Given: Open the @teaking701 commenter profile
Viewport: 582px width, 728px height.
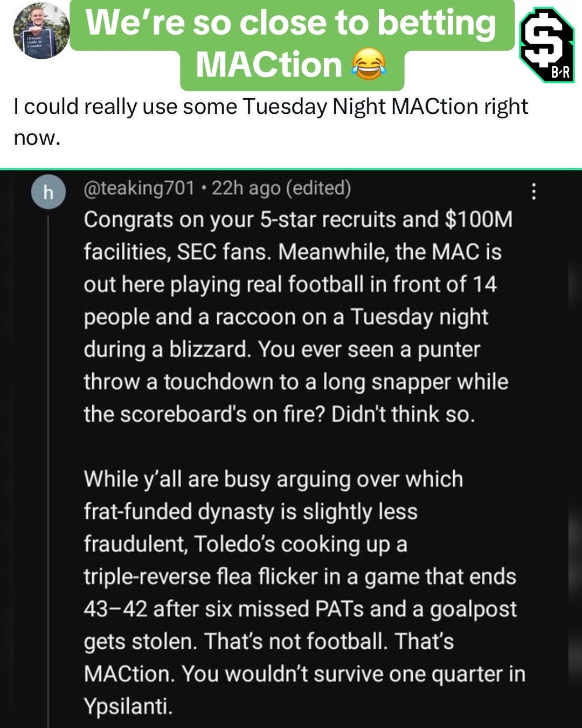Looking at the screenshot, I should tap(138, 188).
